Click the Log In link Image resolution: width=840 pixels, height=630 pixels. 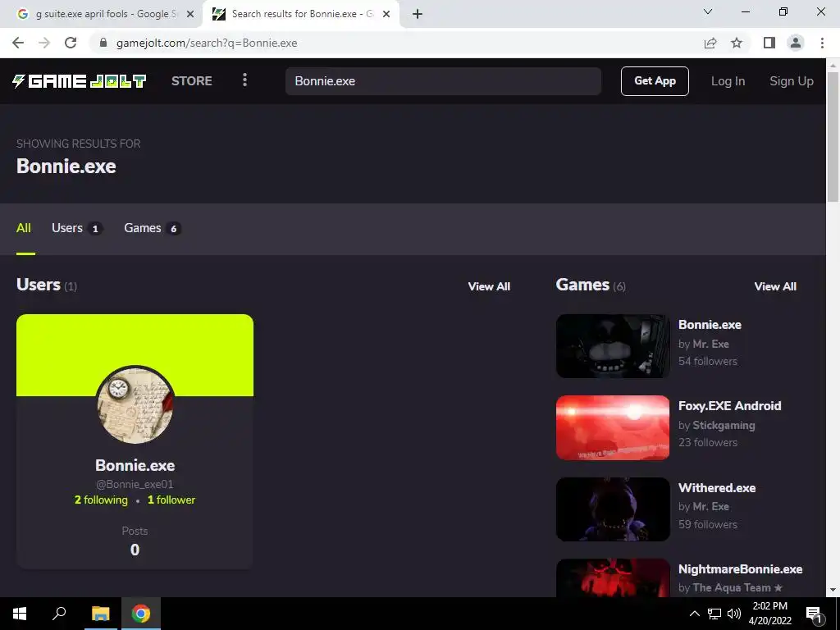pos(728,81)
